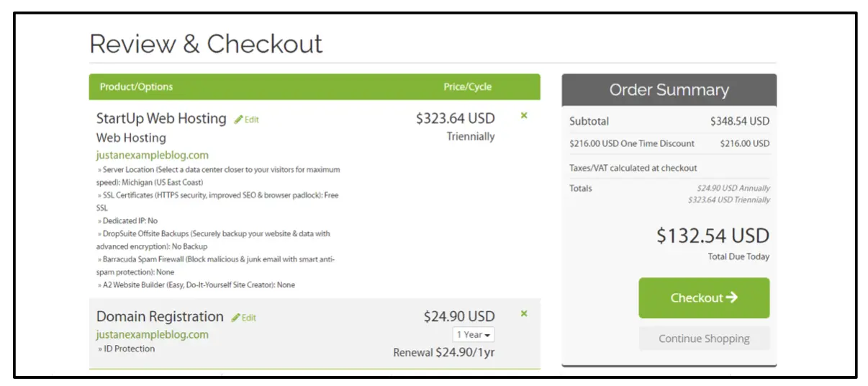Click the Continue Shopping button

click(x=704, y=338)
